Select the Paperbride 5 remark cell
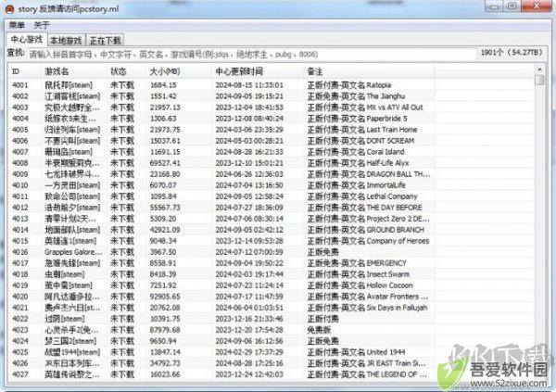556x392 pixels. coord(357,119)
